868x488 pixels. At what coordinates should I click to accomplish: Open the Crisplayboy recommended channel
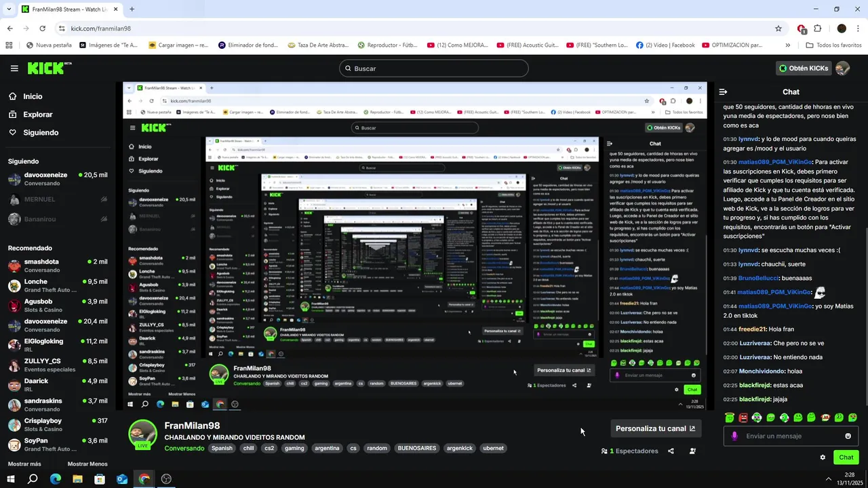click(57, 425)
